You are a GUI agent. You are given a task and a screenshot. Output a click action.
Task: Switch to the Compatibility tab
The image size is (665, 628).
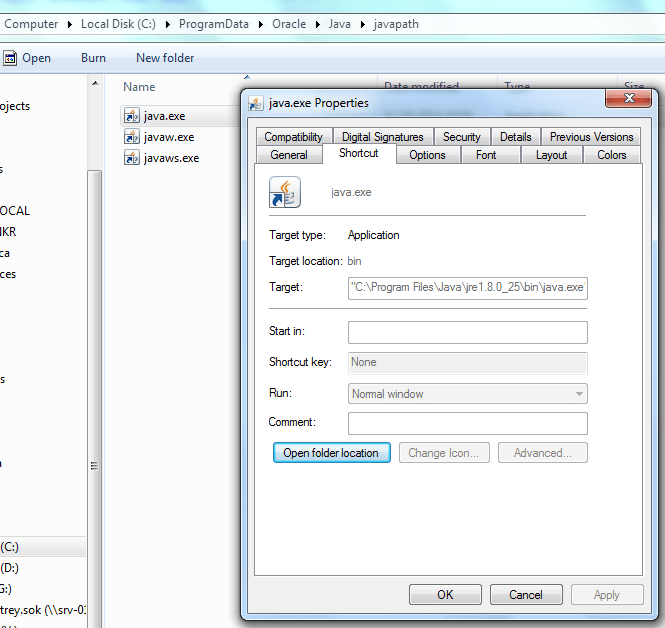[293, 137]
